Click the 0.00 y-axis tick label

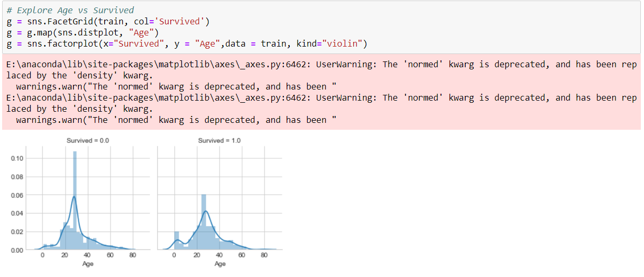[x=16, y=250]
